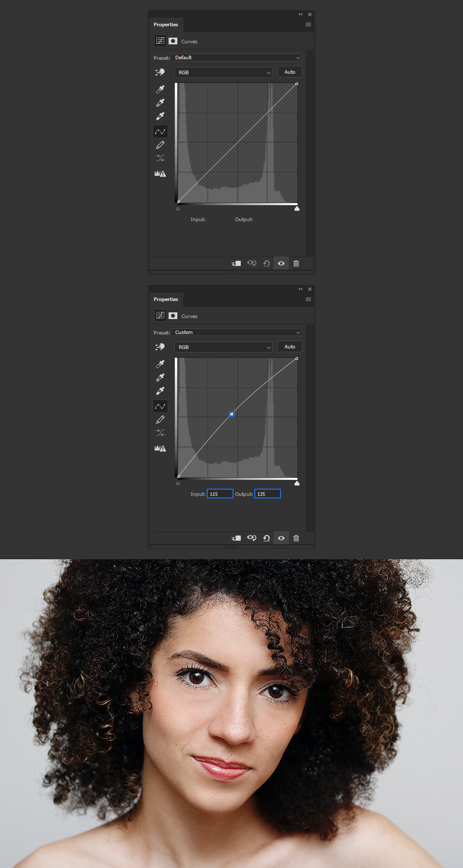Click Auto button in top panel

[290, 72]
